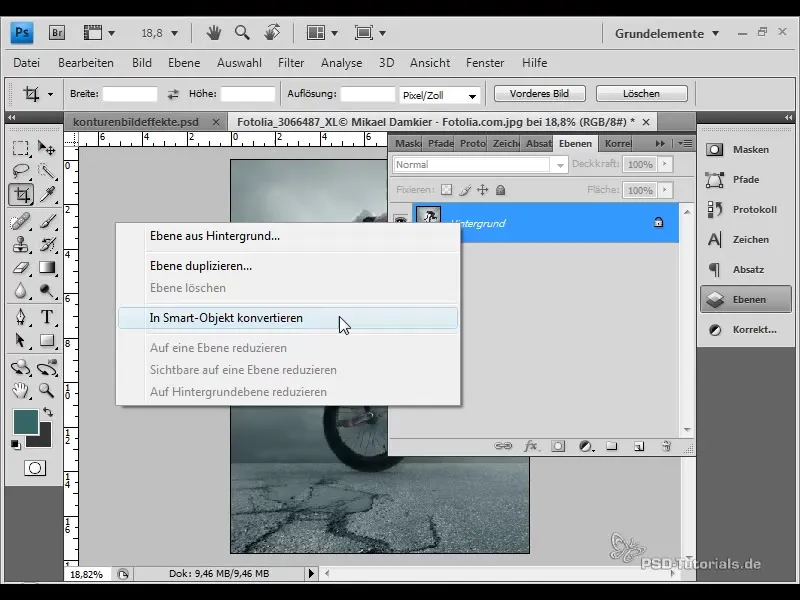This screenshot has width=800, height=600.
Task: Toggle lock position icon
Action: pyautogui.click(x=483, y=190)
